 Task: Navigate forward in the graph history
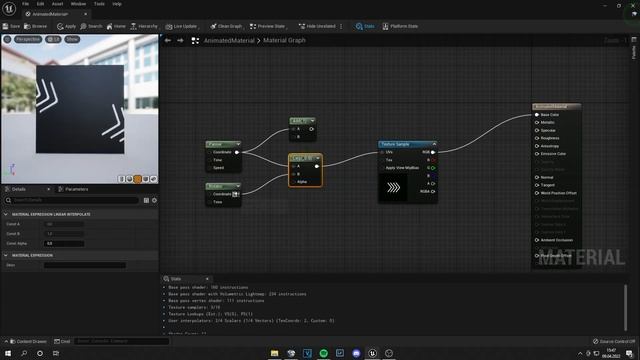pyautogui.click(x=180, y=40)
